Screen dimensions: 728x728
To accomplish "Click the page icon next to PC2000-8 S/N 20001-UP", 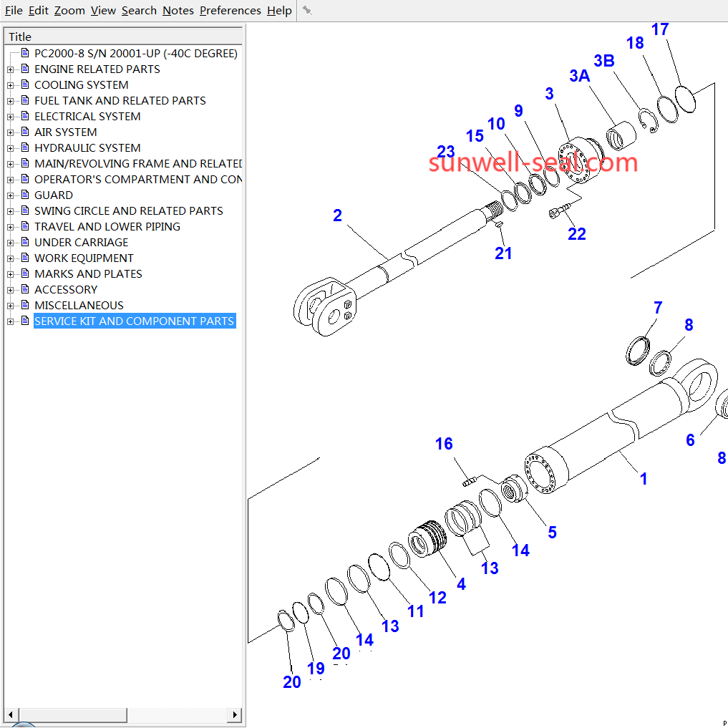I will click(x=25, y=53).
